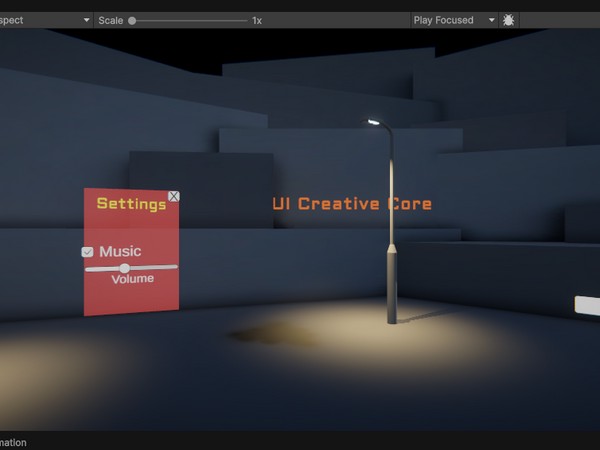Image resolution: width=600 pixels, height=450 pixels.
Task: Click the UI Creative Core title
Action: [352, 204]
